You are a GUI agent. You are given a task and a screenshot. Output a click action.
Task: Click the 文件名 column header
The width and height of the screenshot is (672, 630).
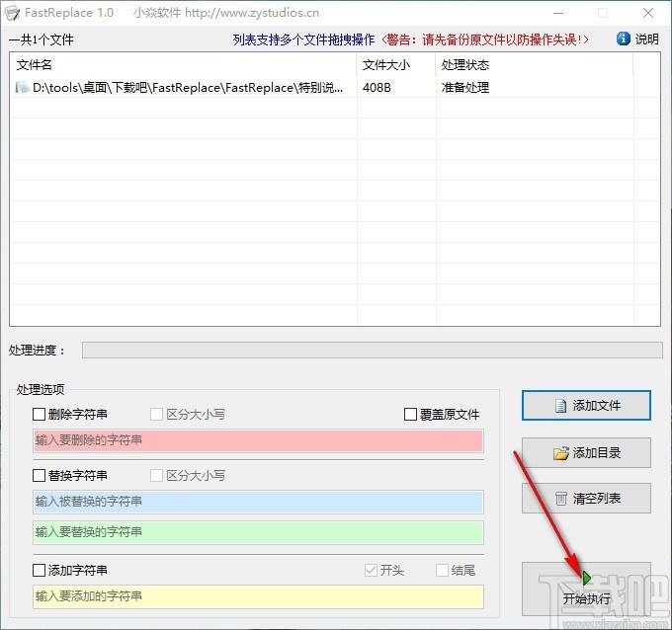pos(184,65)
